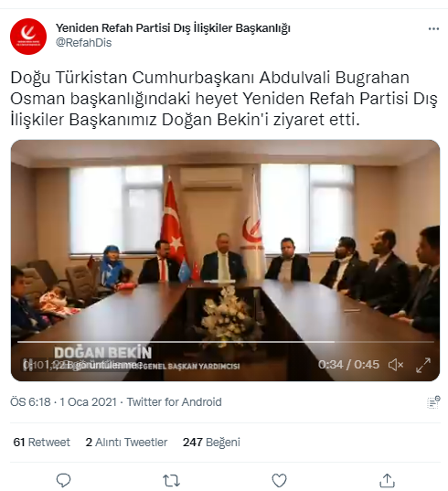Viewport: 448px width, 491px height.
Task: Unmute the video with the speaker icon
Action: (x=395, y=365)
